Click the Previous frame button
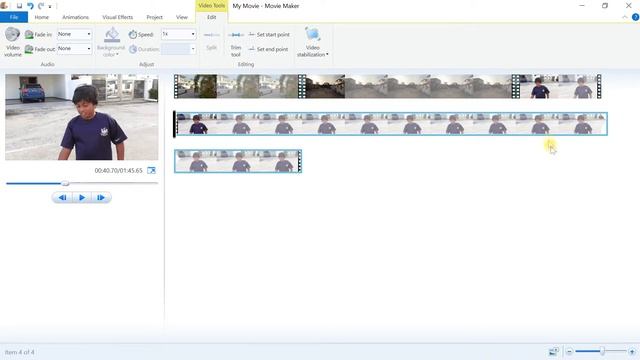The image size is (640, 360). click(62, 198)
